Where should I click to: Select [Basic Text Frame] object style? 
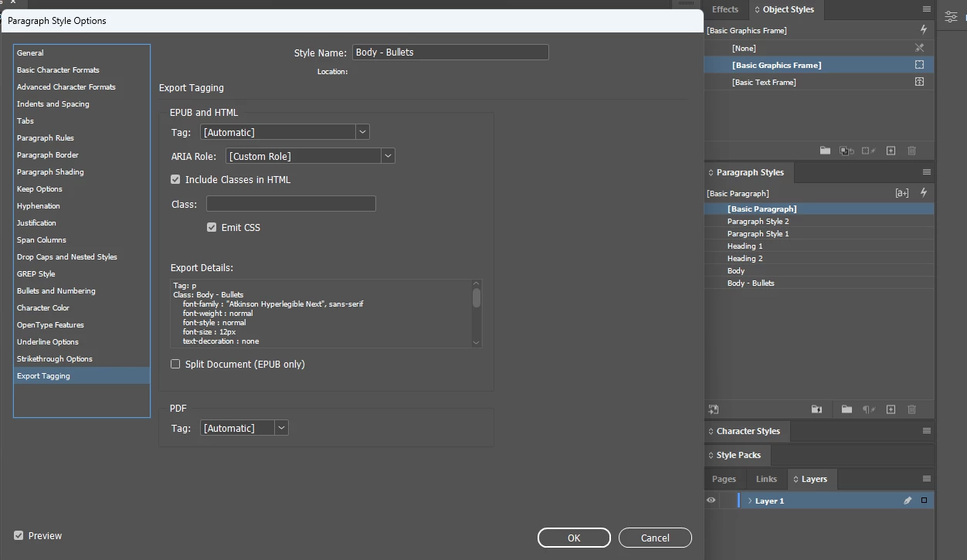pyautogui.click(x=819, y=82)
